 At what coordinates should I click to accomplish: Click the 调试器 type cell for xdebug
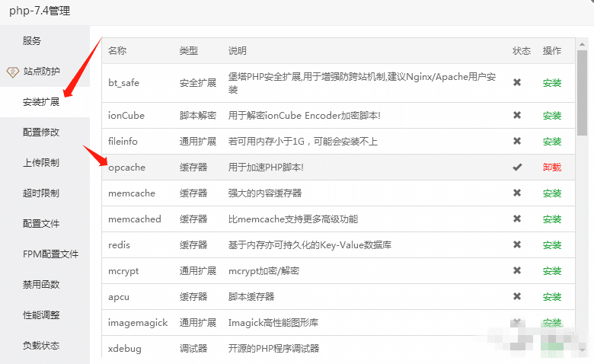(193, 349)
